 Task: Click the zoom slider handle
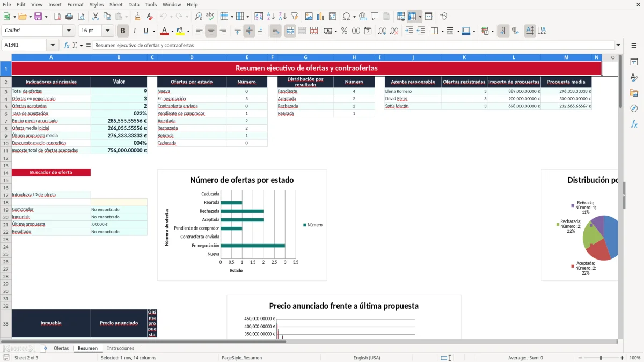(x=601, y=358)
